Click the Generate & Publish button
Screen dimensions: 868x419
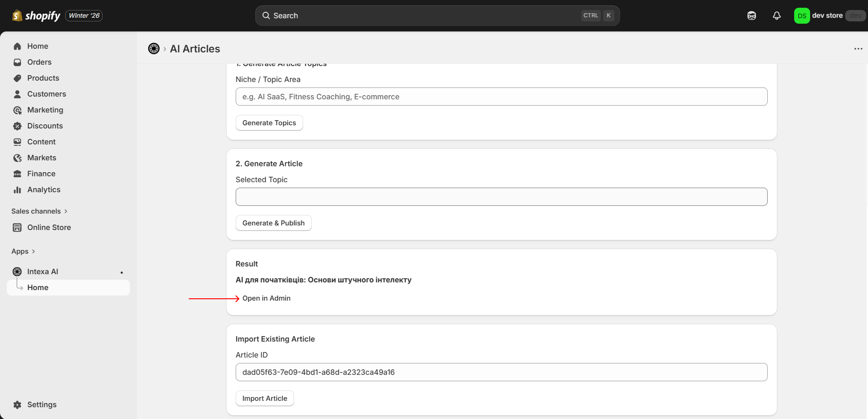274,223
